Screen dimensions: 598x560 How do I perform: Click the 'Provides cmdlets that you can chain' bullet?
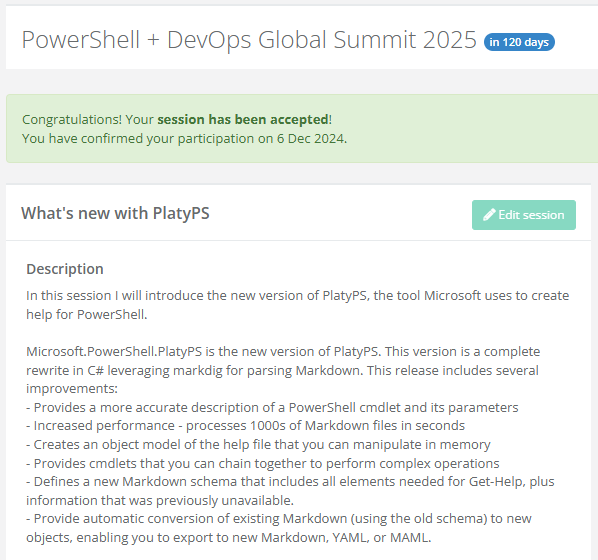(262, 463)
